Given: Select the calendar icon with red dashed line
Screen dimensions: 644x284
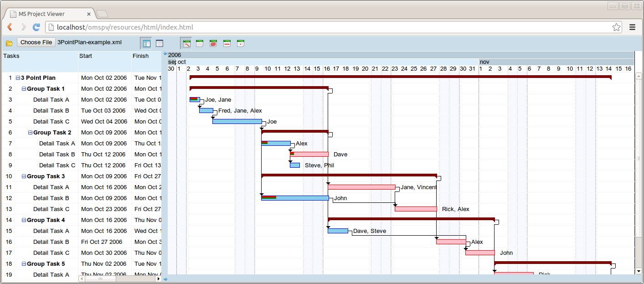Looking at the screenshot, I should (227, 43).
